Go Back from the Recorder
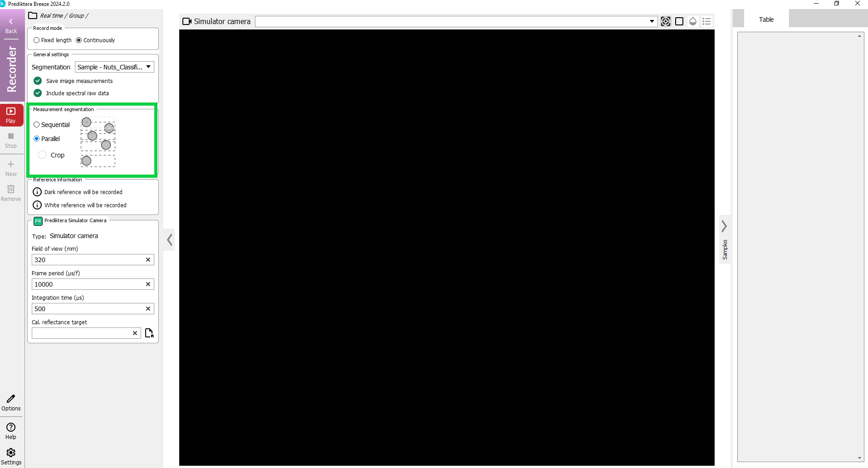Screen dimensions: 868x468 coord(11,26)
